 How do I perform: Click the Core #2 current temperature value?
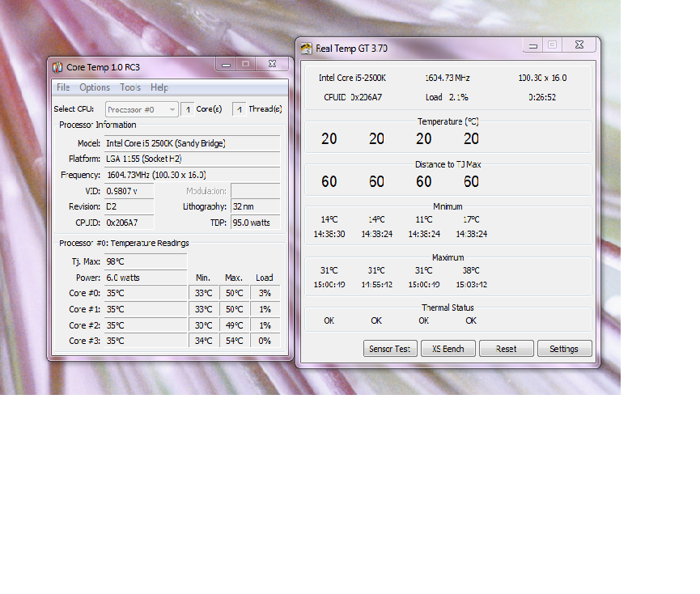(146, 325)
